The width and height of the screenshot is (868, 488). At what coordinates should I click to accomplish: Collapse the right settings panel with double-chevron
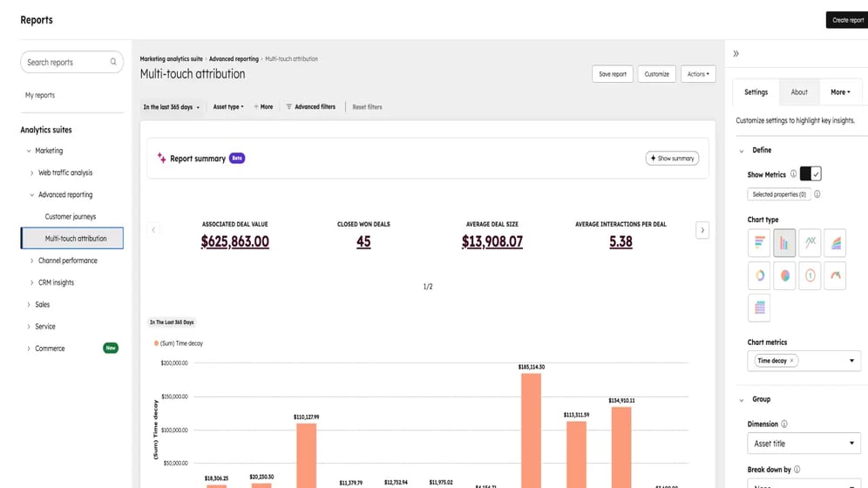736,54
